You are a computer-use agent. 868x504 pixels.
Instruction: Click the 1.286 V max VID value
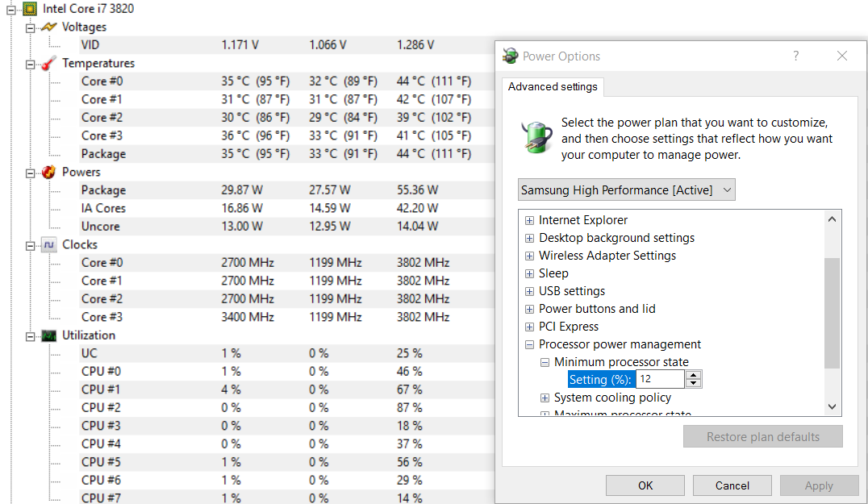click(x=415, y=45)
